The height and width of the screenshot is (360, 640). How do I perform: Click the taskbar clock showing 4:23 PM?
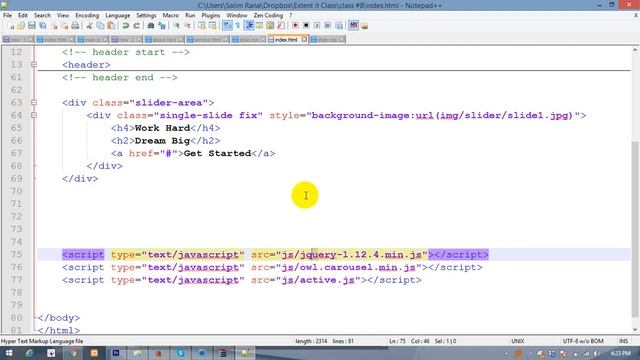pos(621,353)
